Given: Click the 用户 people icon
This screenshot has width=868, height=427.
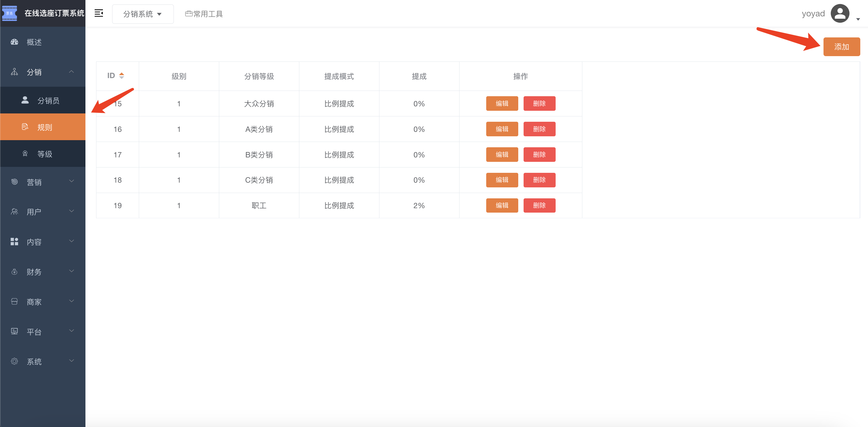Looking at the screenshot, I should [x=14, y=211].
